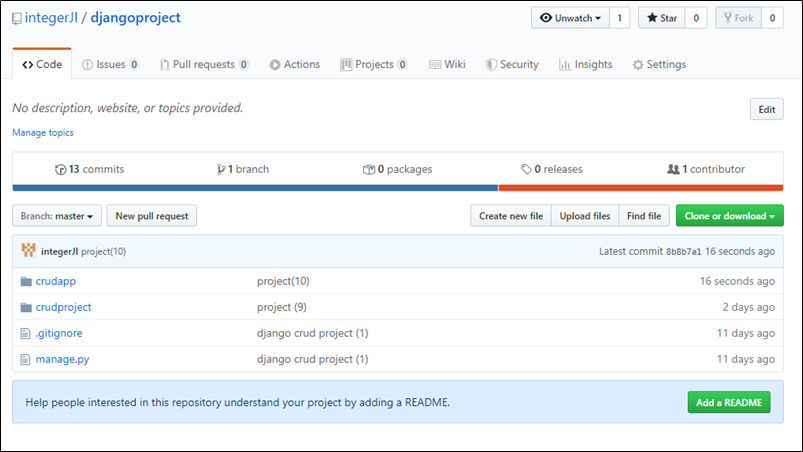Click the Edit description button
The width and height of the screenshot is (803, 452).
pos(767,109)
